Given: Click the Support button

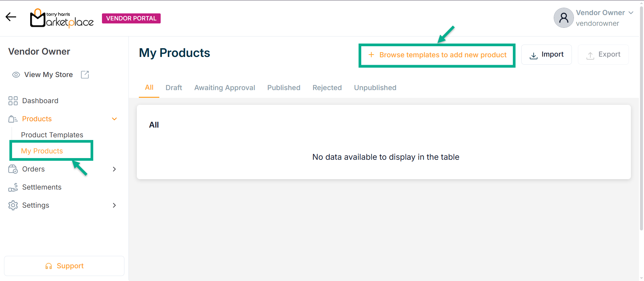Looking at the screenshot, I should [x=64, y=266].
